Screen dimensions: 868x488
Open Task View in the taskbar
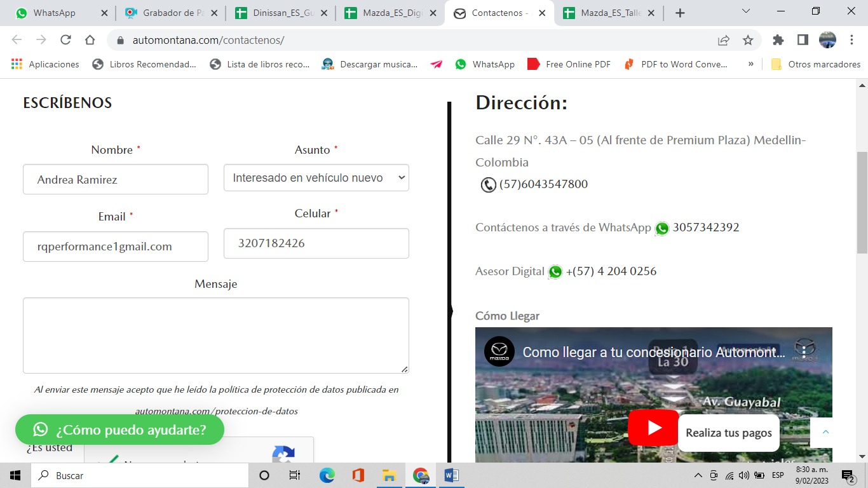click(x=294, y=475)
